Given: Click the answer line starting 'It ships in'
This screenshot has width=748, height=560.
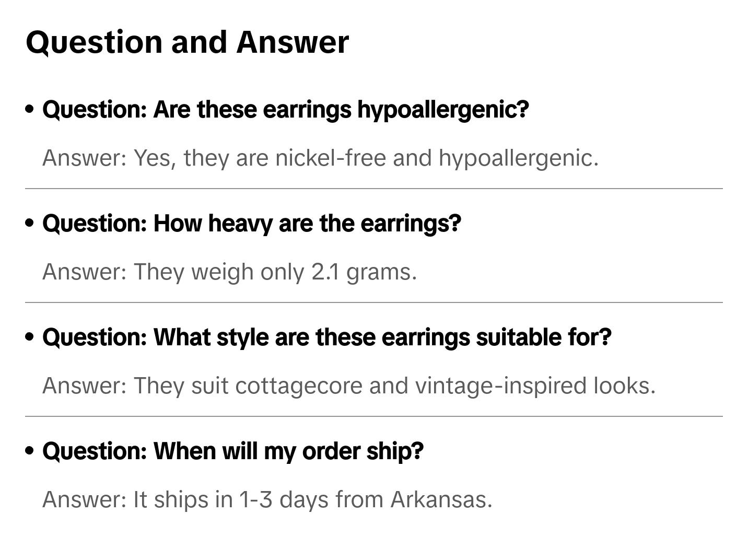Looking at the screenshot, I should point(267,499).
